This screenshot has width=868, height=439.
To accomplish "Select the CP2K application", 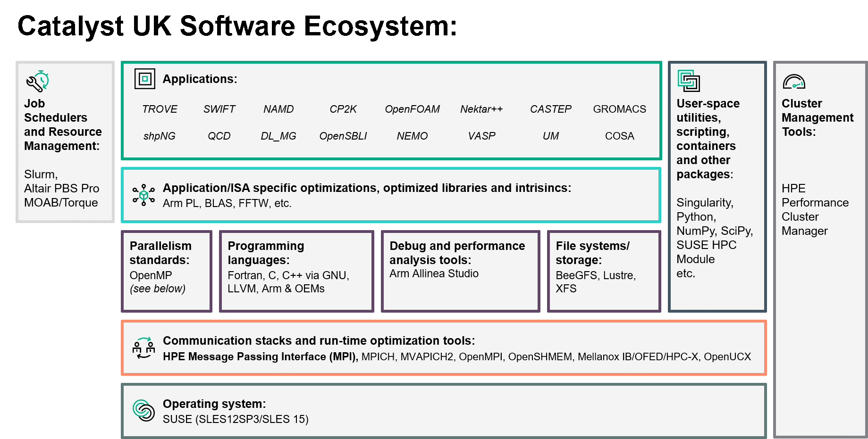I will tap(343, 109).
